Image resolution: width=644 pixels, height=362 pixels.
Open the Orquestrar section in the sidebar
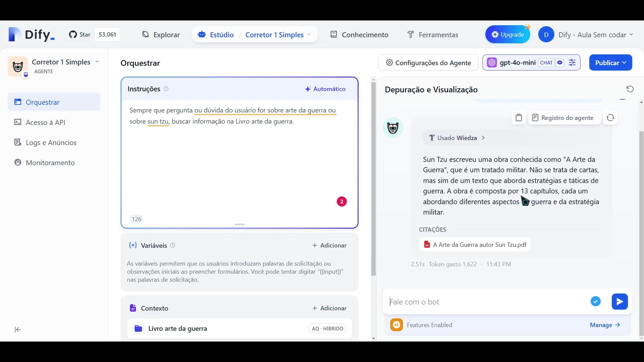(42, 102)
